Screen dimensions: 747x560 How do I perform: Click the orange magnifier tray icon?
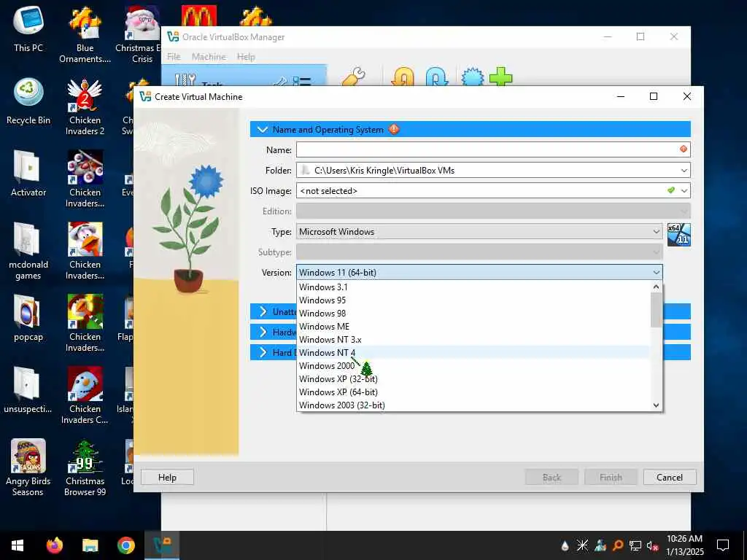pos(618,545)
